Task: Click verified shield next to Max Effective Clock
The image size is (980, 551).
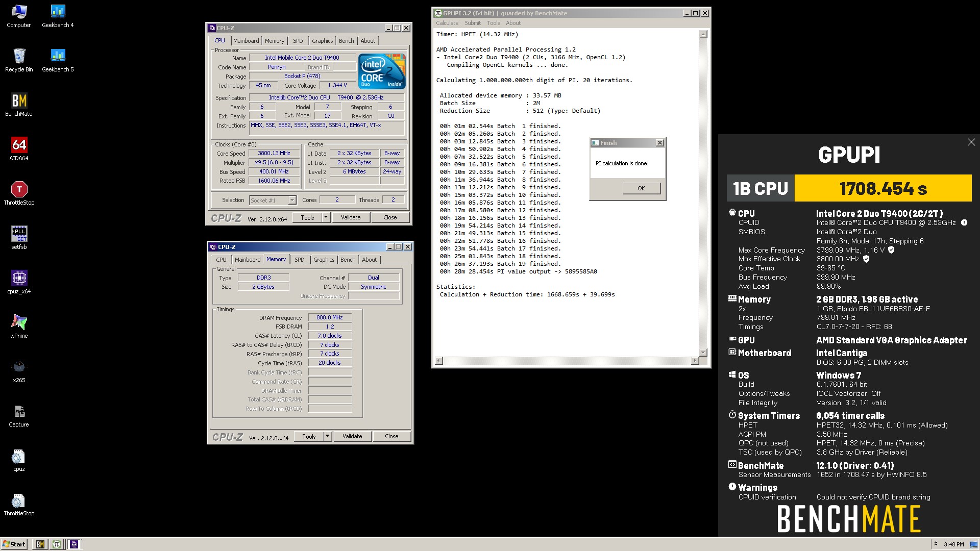Action: point(866,259)
